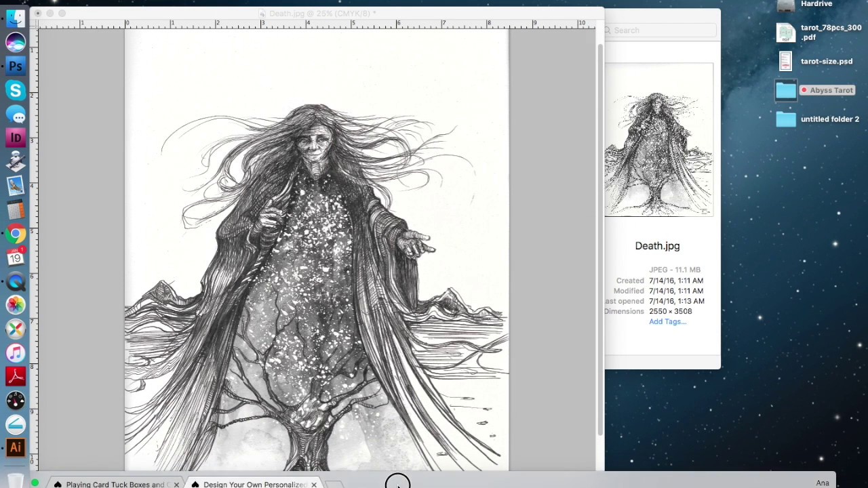
Task: Click the Last opened date 7/14/16, 1:13 AM
Action: (x=676, y=301)
